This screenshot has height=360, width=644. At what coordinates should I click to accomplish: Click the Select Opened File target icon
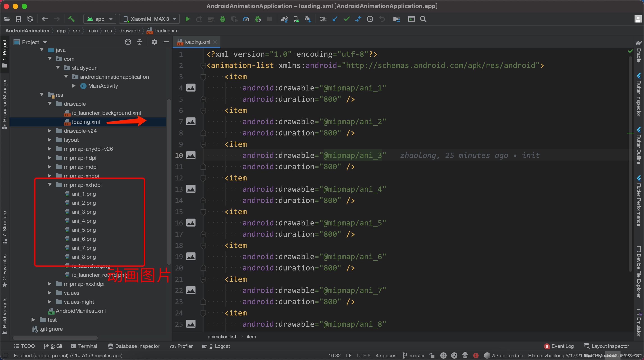[x=128, y=42]
